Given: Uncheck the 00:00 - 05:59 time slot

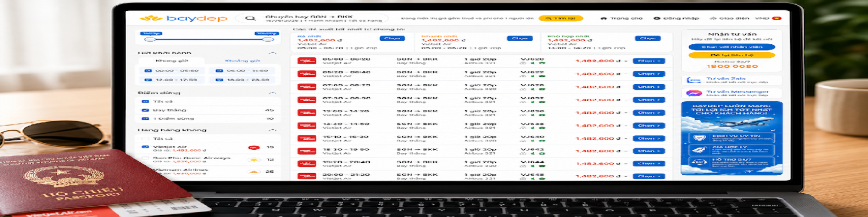Looking at the screenshot, I should pos(148,70).
